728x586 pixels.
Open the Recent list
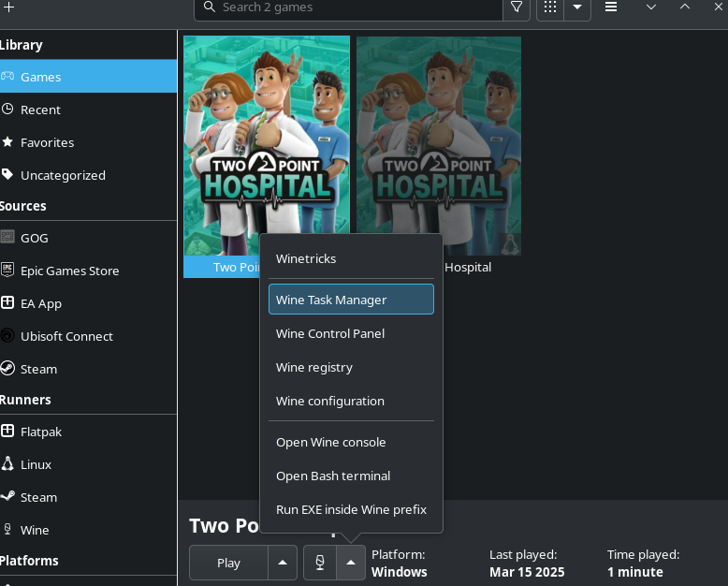[x=88, y=110]
